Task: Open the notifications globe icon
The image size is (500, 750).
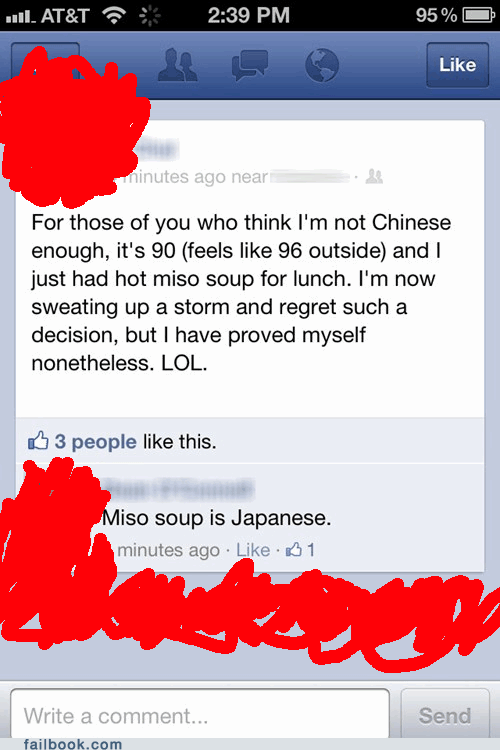Action: pyautogui.click(x=322, y=65)
